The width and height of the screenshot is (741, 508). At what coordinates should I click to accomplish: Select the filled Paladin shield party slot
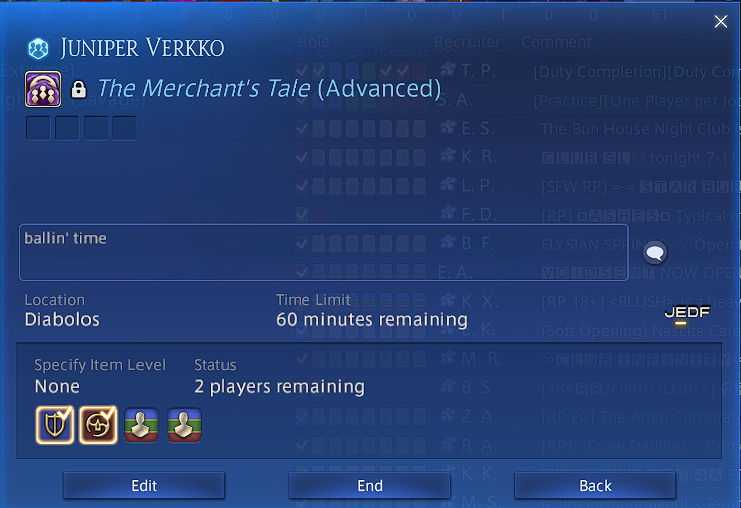55,425
